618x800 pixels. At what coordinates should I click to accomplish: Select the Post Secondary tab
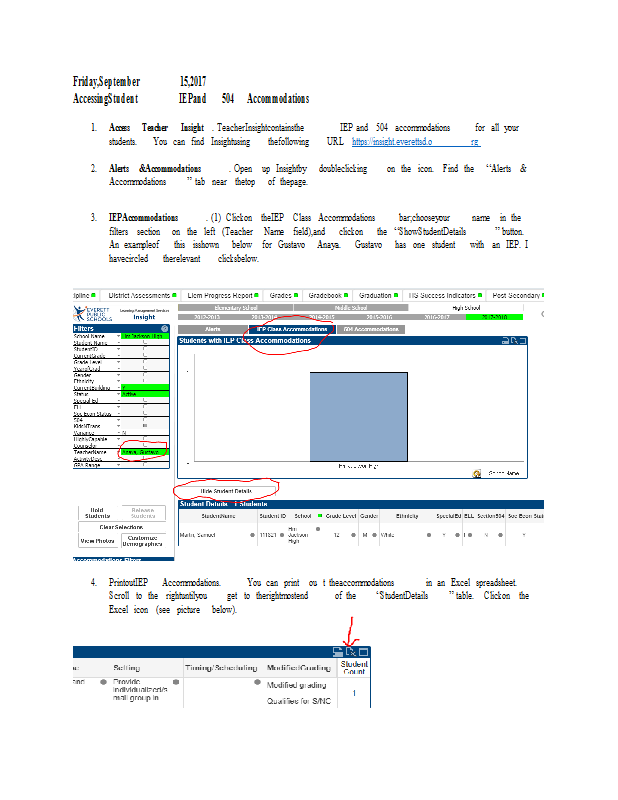(516, 295)
